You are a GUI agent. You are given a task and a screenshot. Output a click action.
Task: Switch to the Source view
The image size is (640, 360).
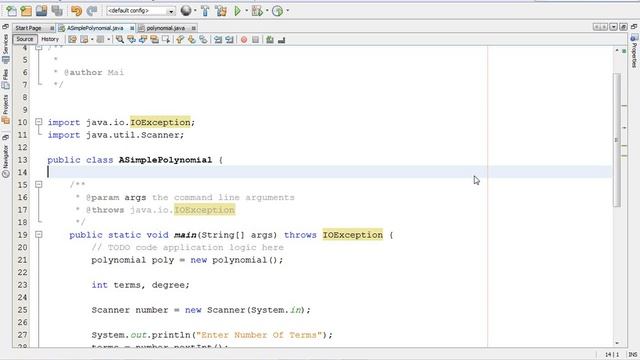tap(25, 39)
